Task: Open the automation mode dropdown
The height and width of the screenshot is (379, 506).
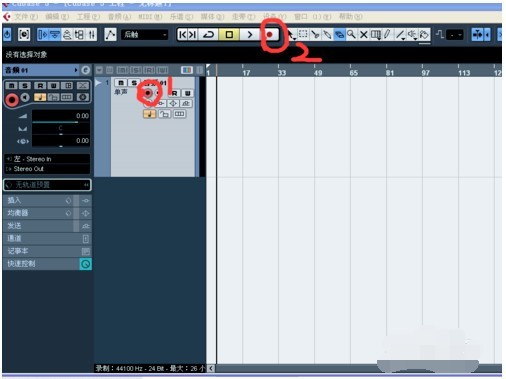Action: pyautogui.click(x=144, y=35)
